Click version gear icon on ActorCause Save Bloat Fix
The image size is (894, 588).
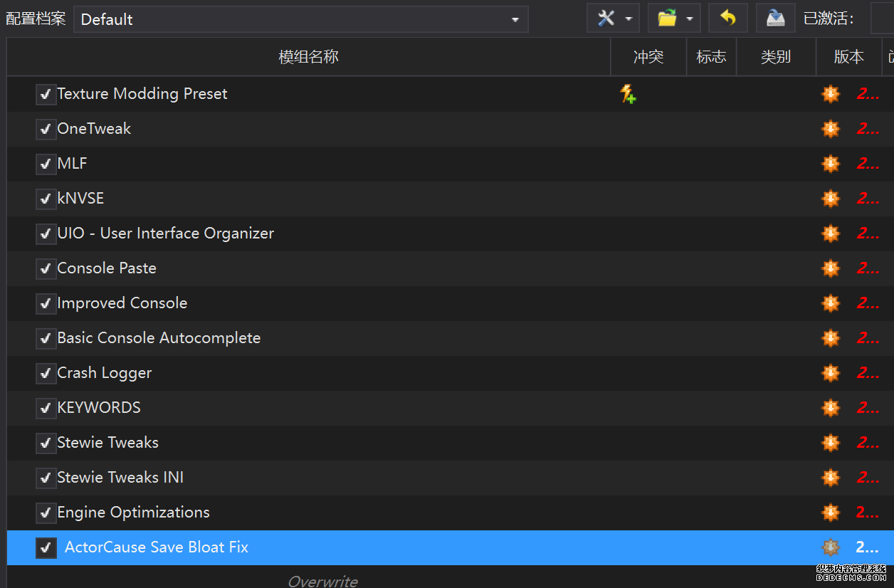pos(831,547)
